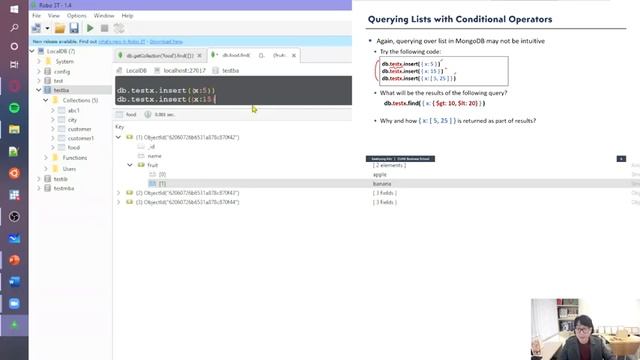Viewport: 640px width, 360px height.
Task: Open the connect dropdown arrow in toolbar
Action: (47, 29)
